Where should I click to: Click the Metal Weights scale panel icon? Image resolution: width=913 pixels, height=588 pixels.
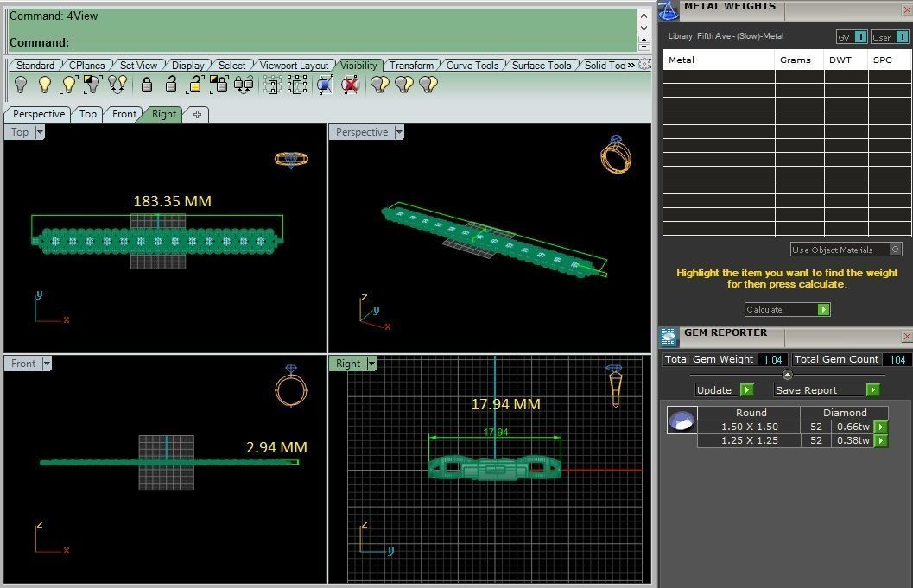point(669,10)
